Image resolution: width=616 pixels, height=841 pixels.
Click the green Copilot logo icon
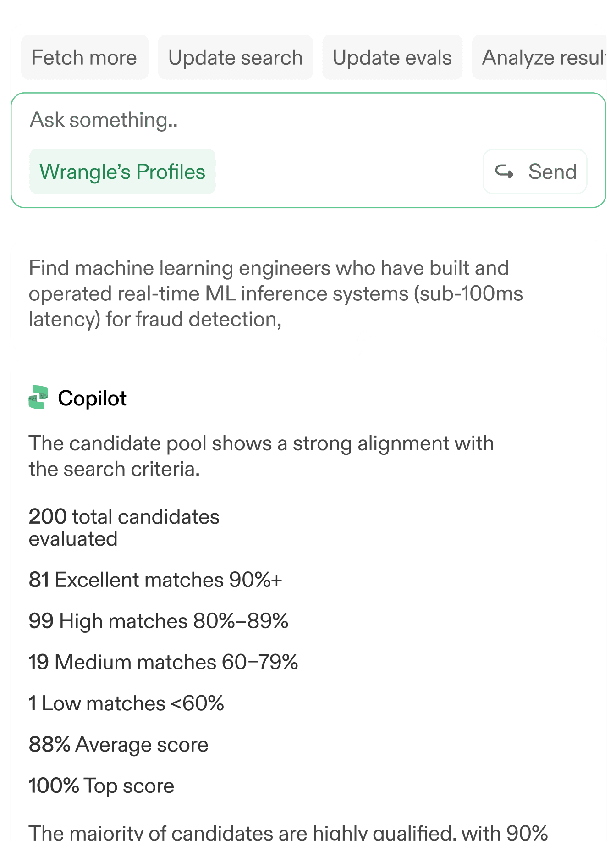[x=38, y=398]
